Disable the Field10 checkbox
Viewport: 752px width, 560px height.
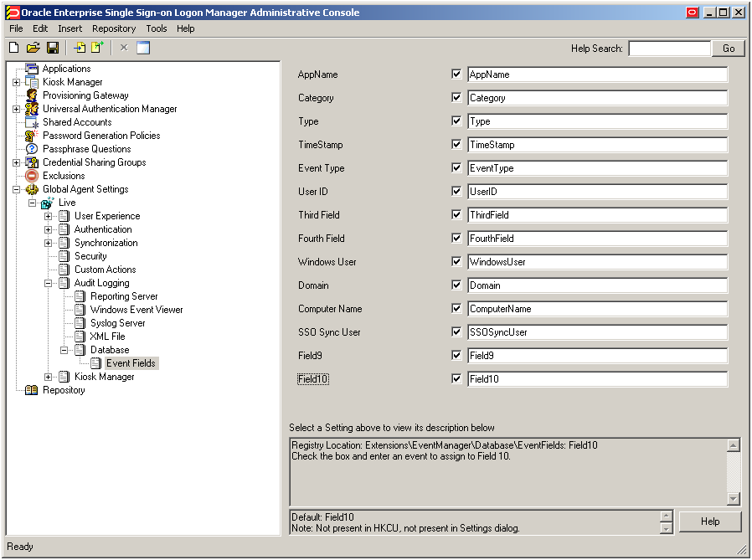[x=456, y=378]
